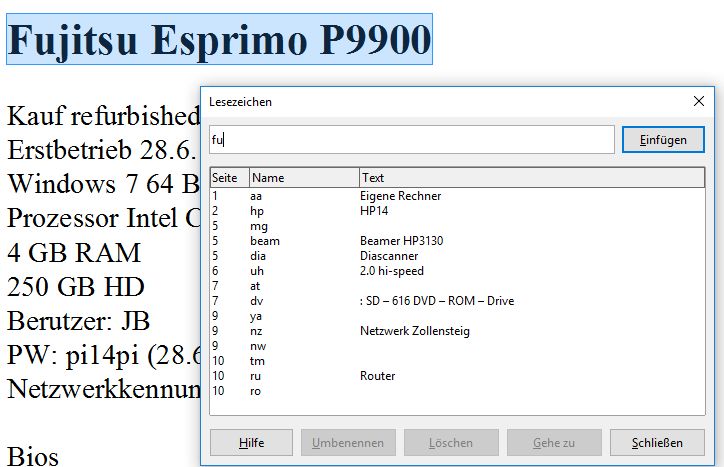Select bookmark 'nz' row
The height and width of the screenshot is (467, 724).
(457, 331)
